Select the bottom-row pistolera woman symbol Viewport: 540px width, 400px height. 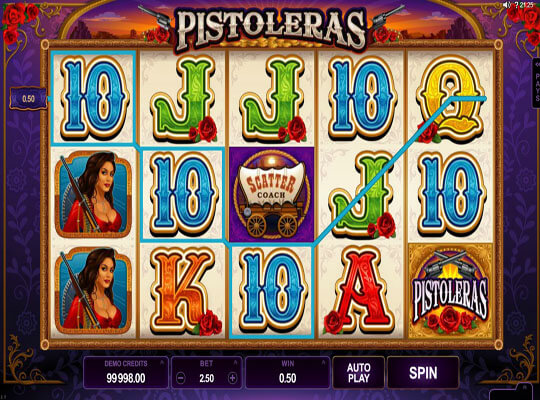93,291
